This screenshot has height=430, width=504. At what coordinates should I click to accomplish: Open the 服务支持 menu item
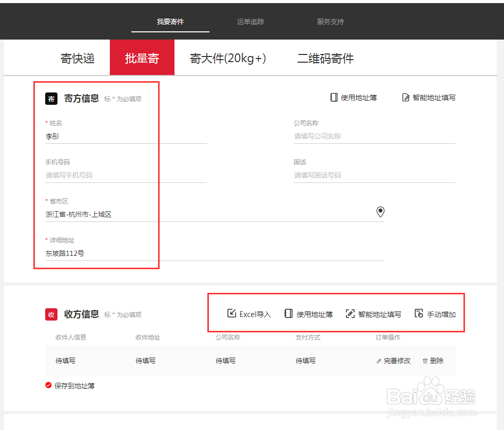pos(331,22)
